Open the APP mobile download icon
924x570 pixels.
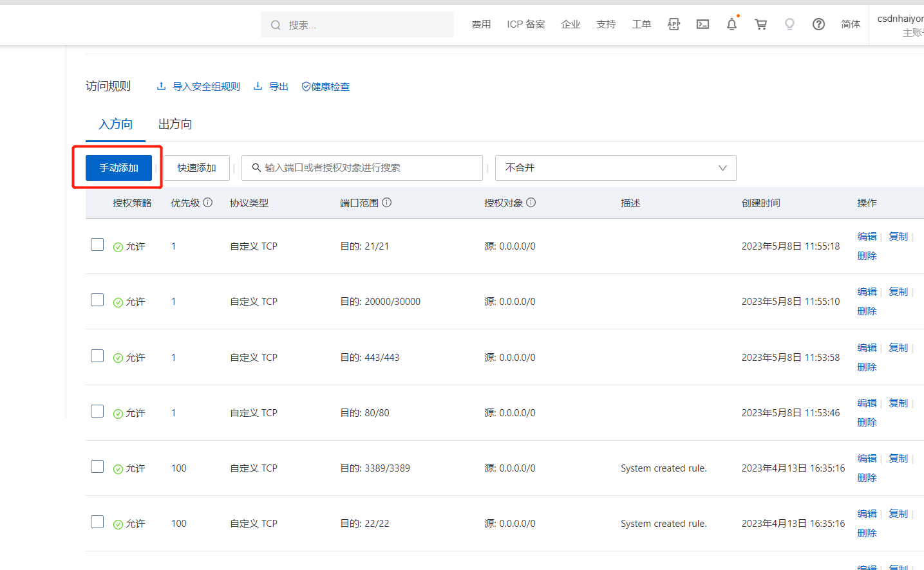click(674, 24)
